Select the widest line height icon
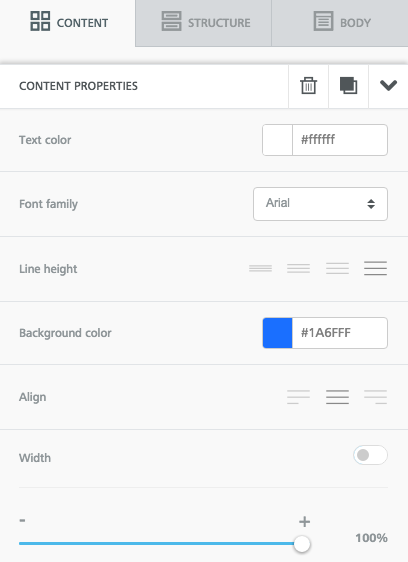408x562 pixels. coord(375,268)
